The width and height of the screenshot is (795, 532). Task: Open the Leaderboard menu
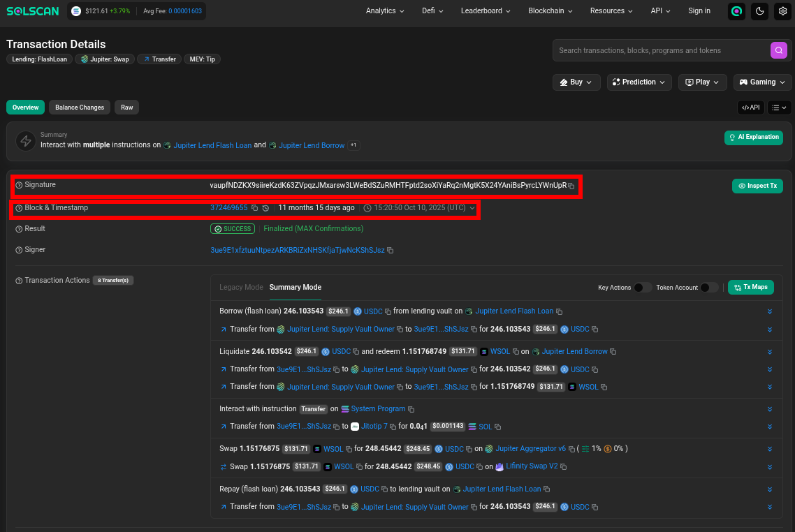click(x=486, y=10)
